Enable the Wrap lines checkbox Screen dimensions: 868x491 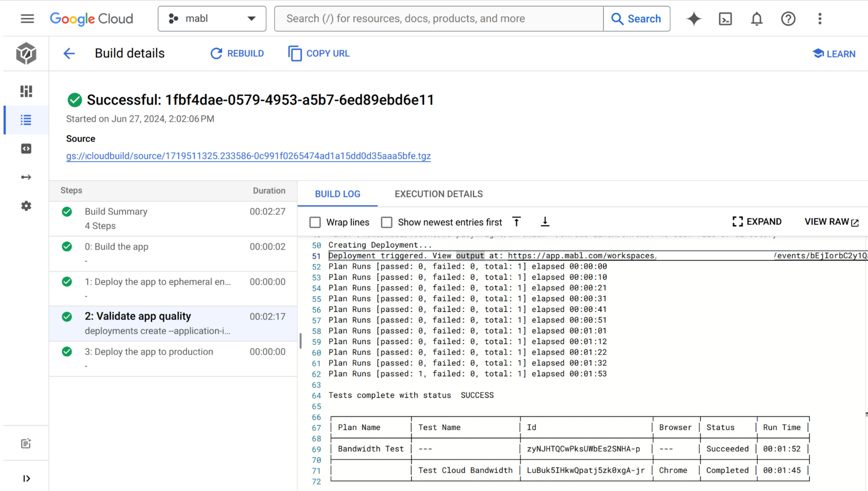315,222
